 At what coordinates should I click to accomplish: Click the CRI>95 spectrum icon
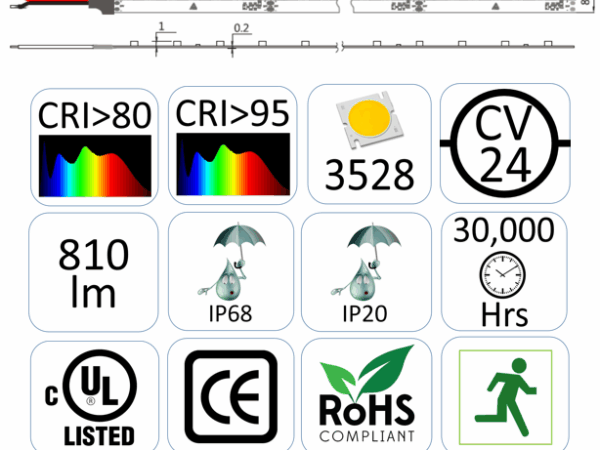click(231, 147)
